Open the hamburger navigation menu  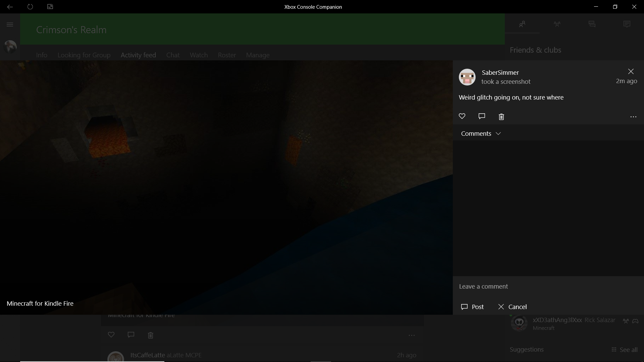10,24
